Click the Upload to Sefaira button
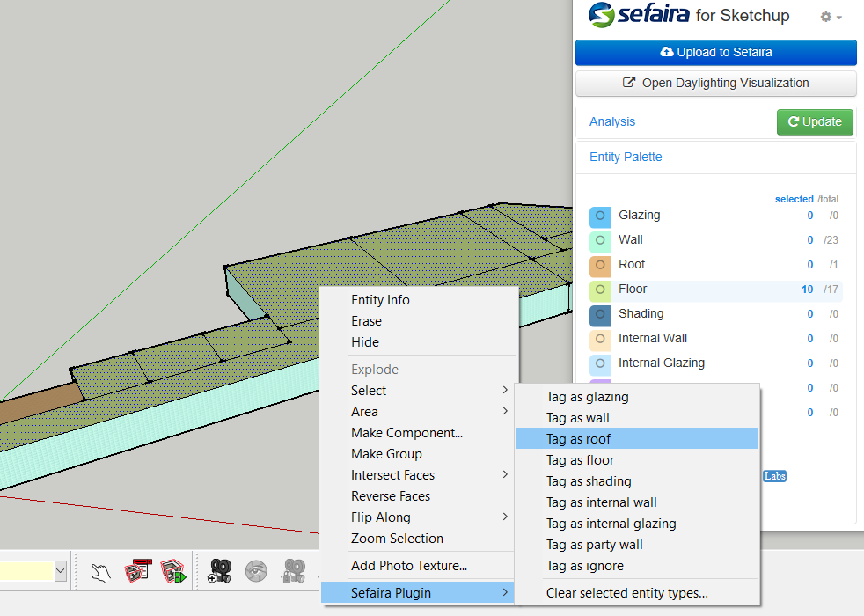Screen dimensions: 864x616 (x=716, y=52)
